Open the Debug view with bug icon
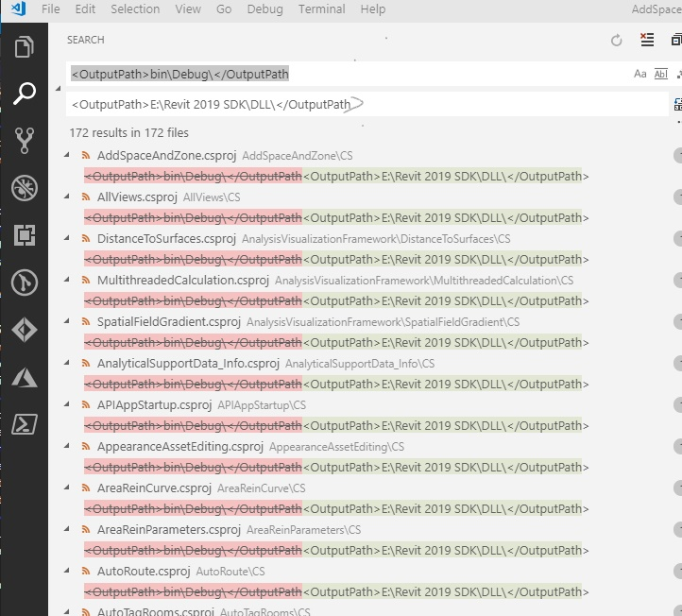The height and width of the screenshot is (616, 682). tap(25, 188)
